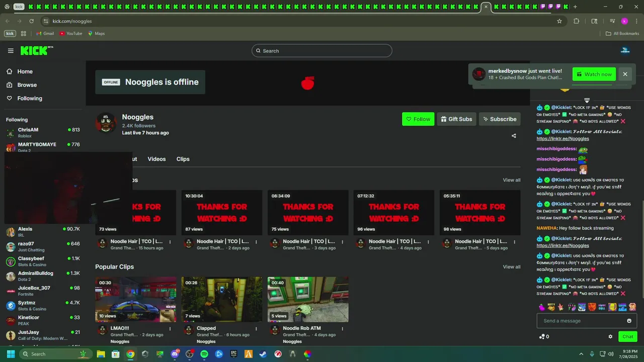644x362 pixels.
Task: Open the YouTube bookmark
Action: (x=70, y=34)
